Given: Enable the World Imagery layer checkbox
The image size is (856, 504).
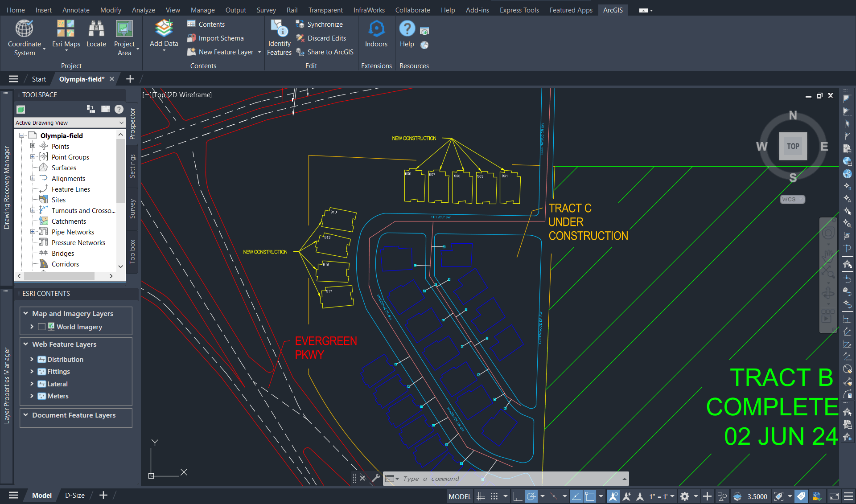Looking at the screenshot, I should click(x=42, y=327).
